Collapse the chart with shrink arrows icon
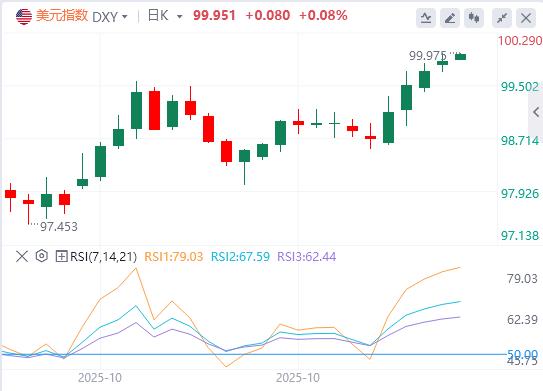This screenshot has width=543, height=391. tap(502, 18)
